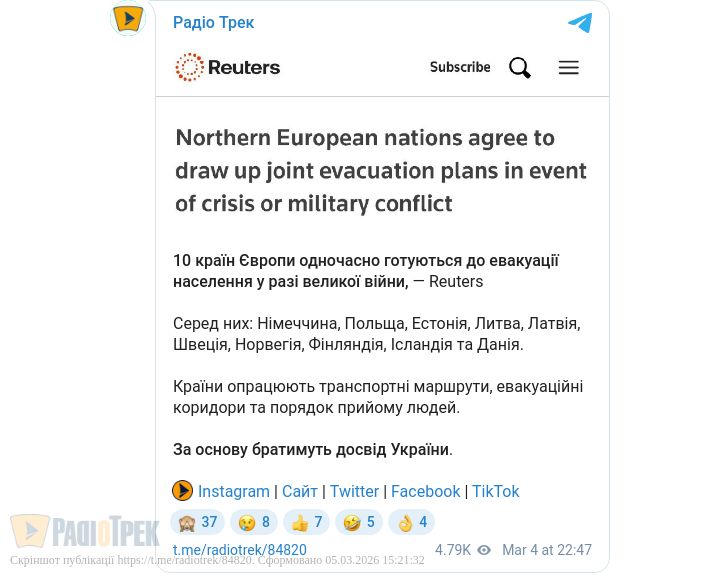This screenshot has width=720, height=578.
Task: Click the Радіо Трек channel avatar
Action: coord(128,18)
